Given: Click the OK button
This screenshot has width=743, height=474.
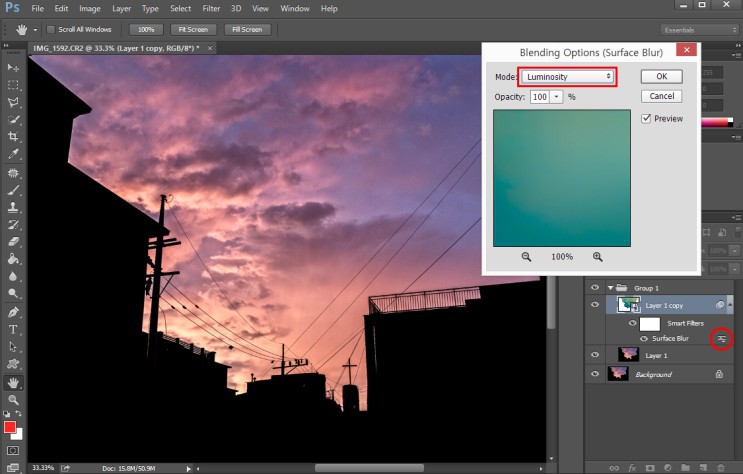Looking at the screenshot, I should tap(661, 77).
